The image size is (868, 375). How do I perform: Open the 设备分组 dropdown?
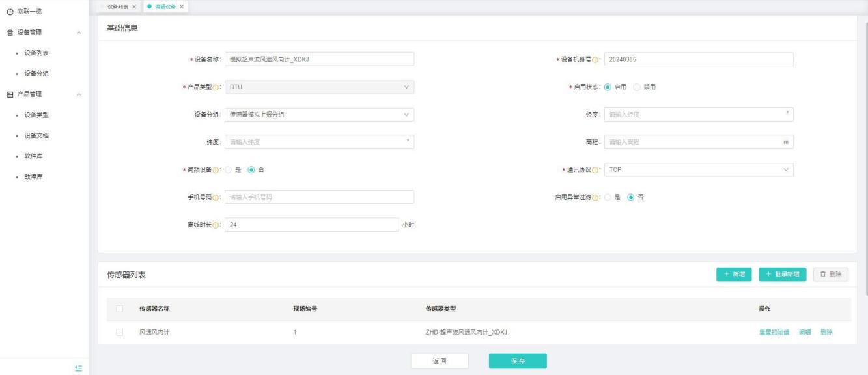[x=319, y=115]
